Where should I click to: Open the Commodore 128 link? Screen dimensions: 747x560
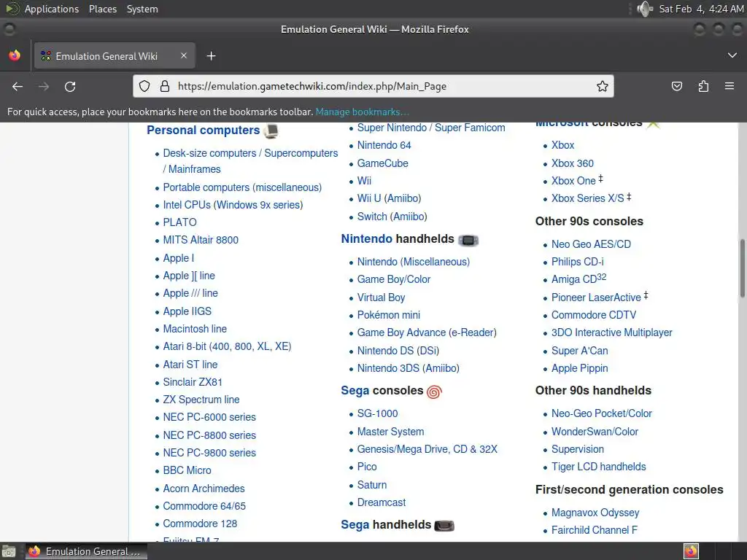(200, 524)
